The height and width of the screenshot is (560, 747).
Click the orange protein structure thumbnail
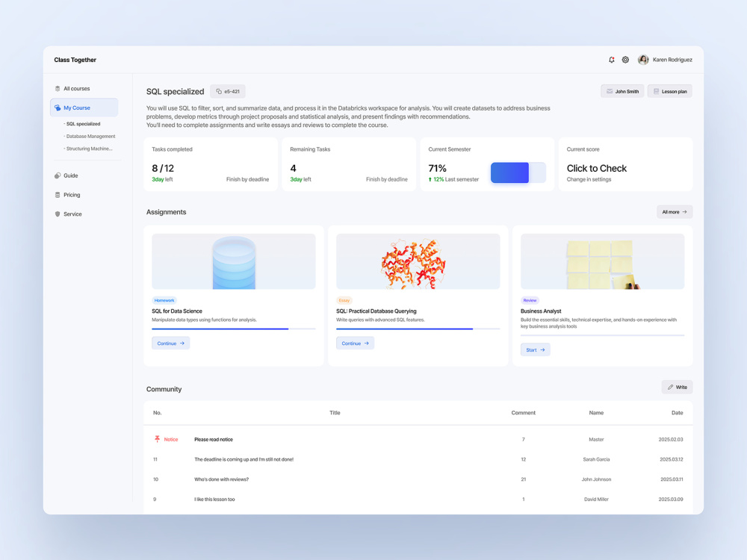tap(418, 261)
